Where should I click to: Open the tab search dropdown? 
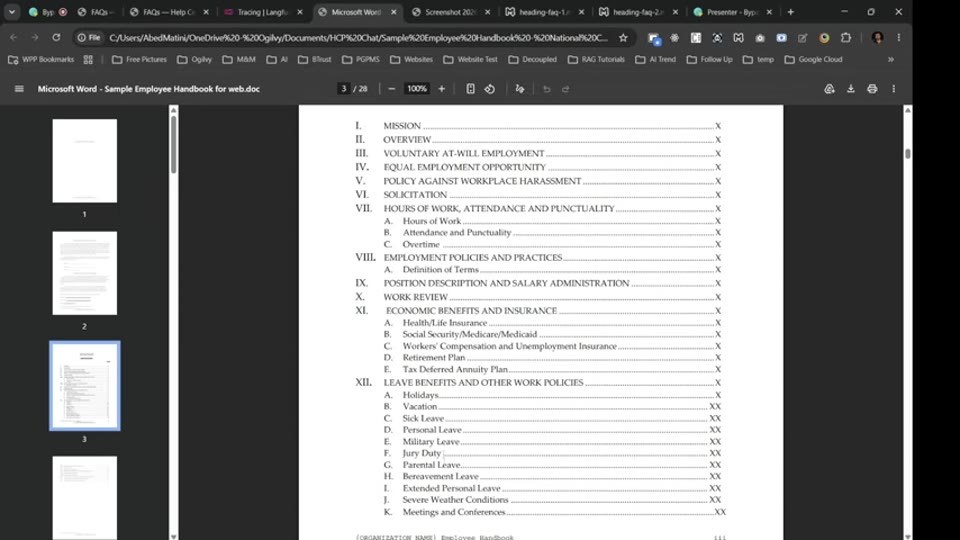pyautogui.click(x=12, y=12)
